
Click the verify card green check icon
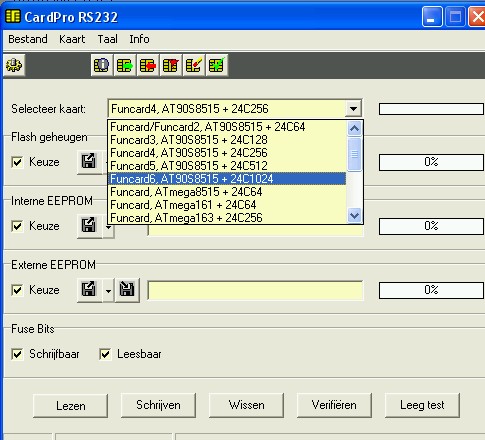click(x=217, y=65)
